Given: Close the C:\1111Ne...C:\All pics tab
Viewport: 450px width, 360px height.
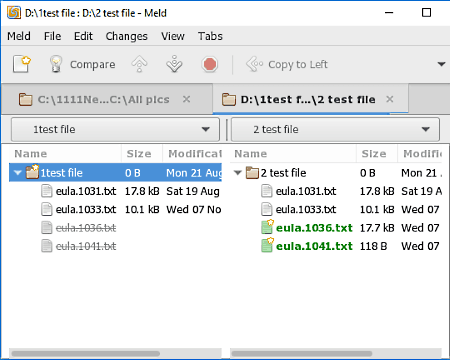Looking at the screenshot, I should point(187,99).
